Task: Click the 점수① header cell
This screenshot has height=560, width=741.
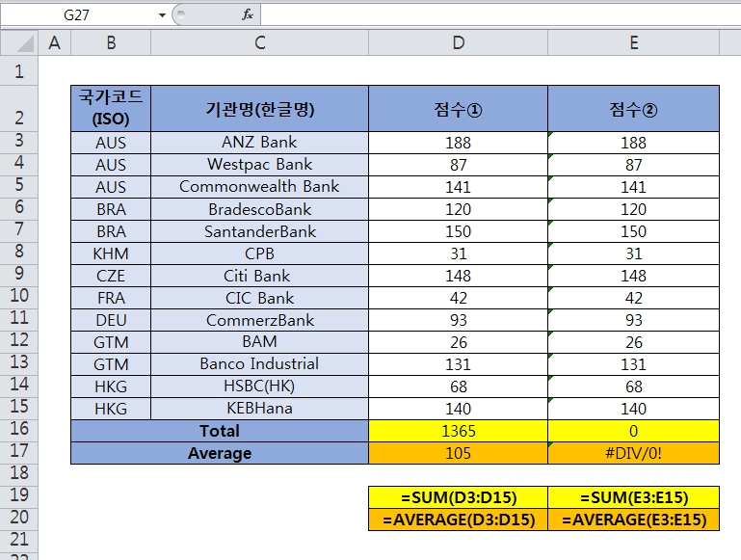Action: point(458,109)
